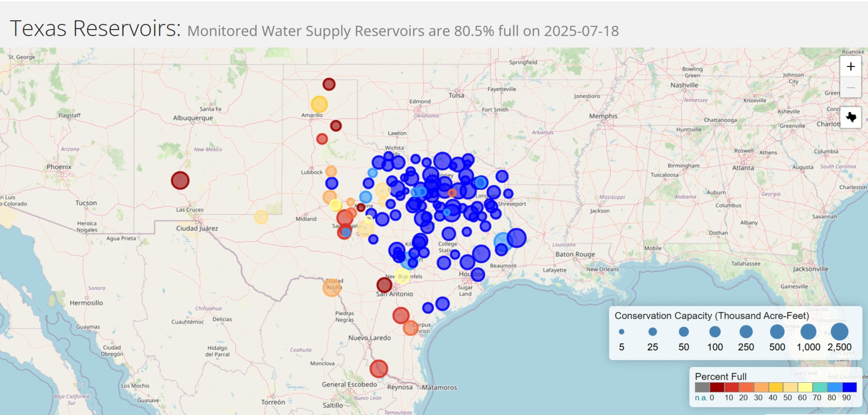
Task: Click the 100 acre-feet legend circle
Action: pyautogui.click(x=715, y=332)
